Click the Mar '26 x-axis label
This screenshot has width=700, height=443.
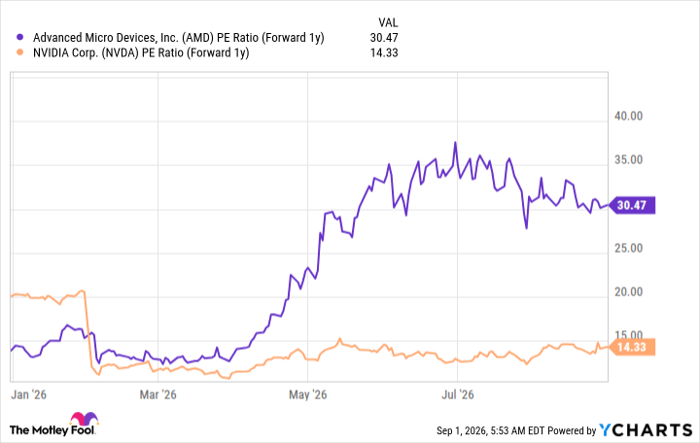coord(158,395)
